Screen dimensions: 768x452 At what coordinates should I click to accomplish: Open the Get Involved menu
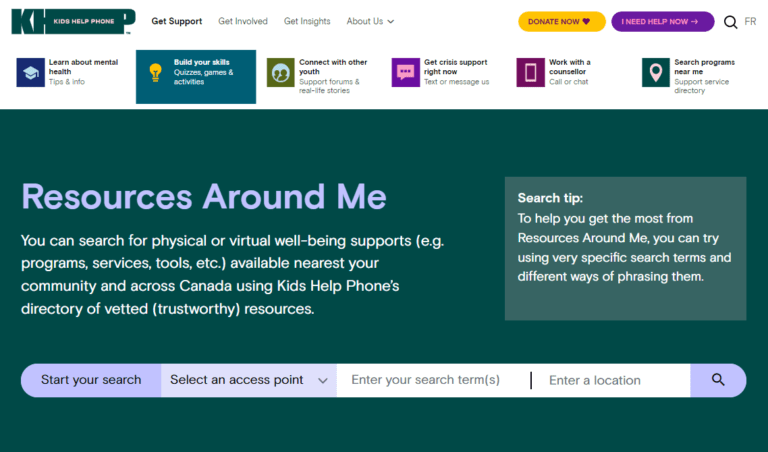click(243, 21)
